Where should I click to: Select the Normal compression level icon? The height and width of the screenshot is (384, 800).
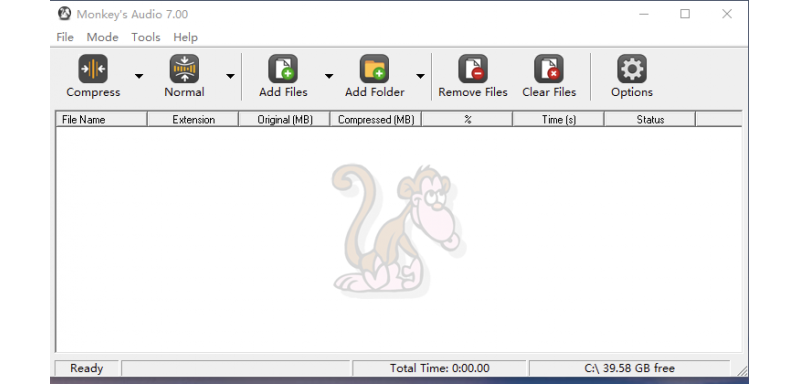tap(184, 69)
